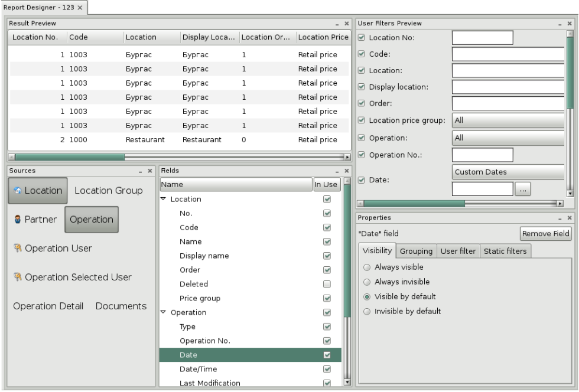Image resolution: width=579 pixels, height=392 pixels.
Task: Collapse the Operation tree group in Fields
Action: [x=163, y=312]
